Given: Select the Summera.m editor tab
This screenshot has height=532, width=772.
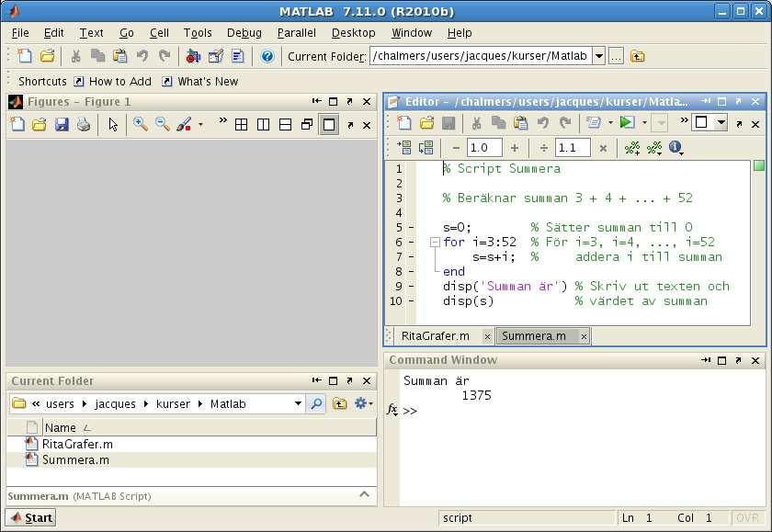Looking at the screenshot, I should click(534, 336).
